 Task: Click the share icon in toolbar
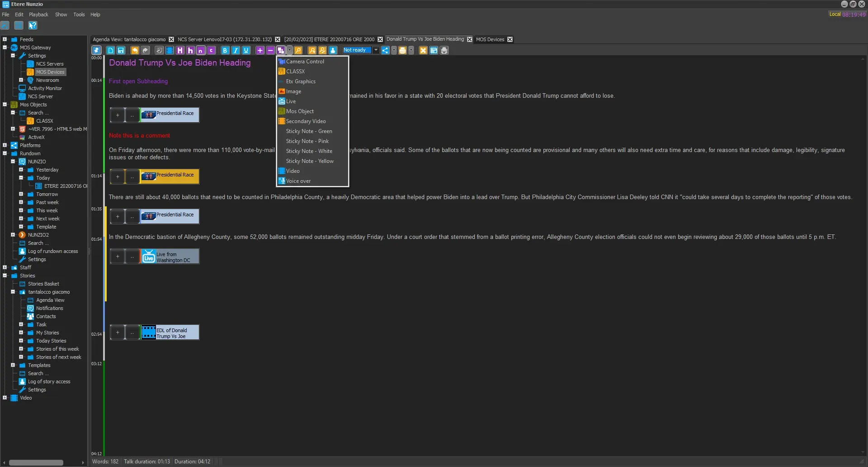385,50
